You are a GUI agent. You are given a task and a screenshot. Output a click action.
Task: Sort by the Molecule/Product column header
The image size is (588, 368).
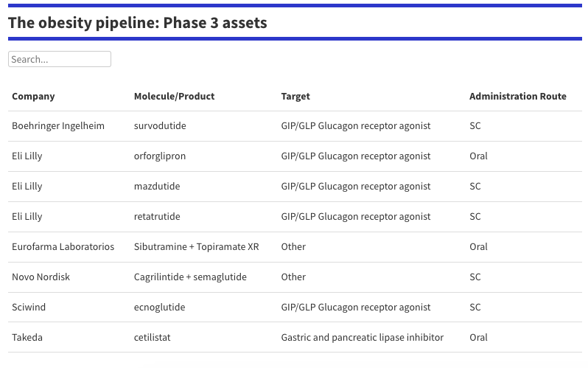(174, 96)
